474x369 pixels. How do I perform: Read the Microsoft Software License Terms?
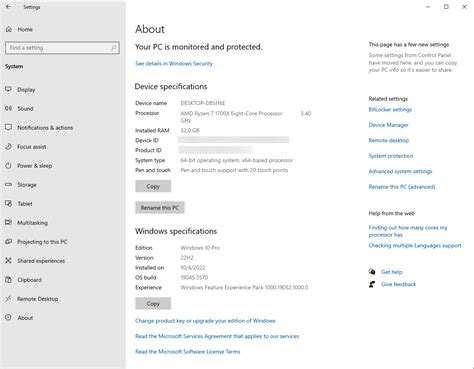pyautogui.click(x=188, y=351)
